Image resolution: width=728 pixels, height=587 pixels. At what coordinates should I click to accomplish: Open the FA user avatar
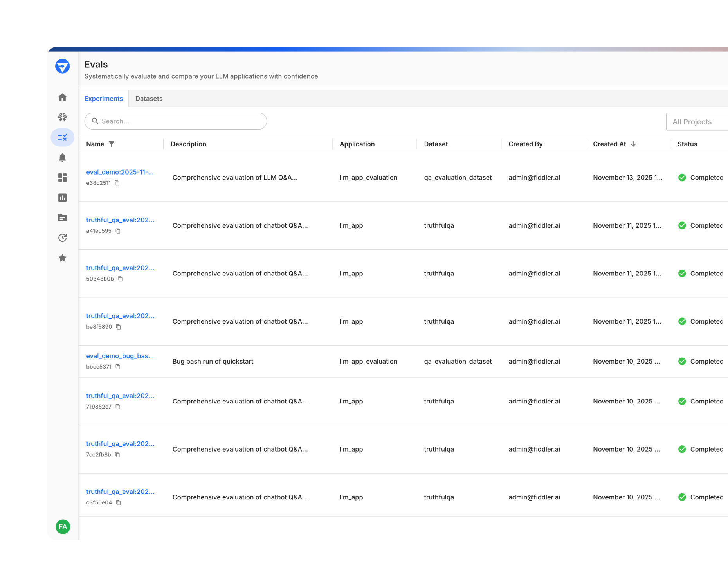63,527
